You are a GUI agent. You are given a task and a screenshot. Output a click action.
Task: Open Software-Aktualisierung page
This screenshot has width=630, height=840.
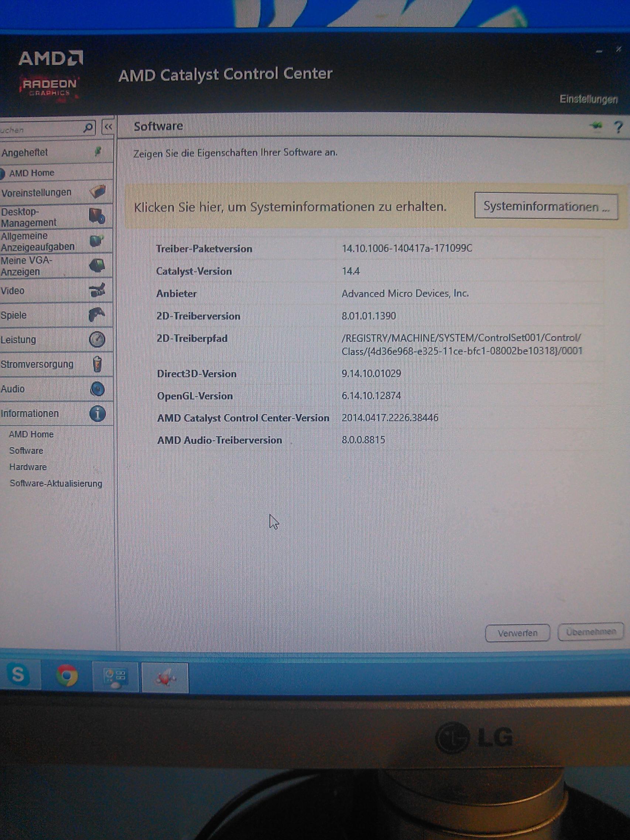tap(56, 483)
